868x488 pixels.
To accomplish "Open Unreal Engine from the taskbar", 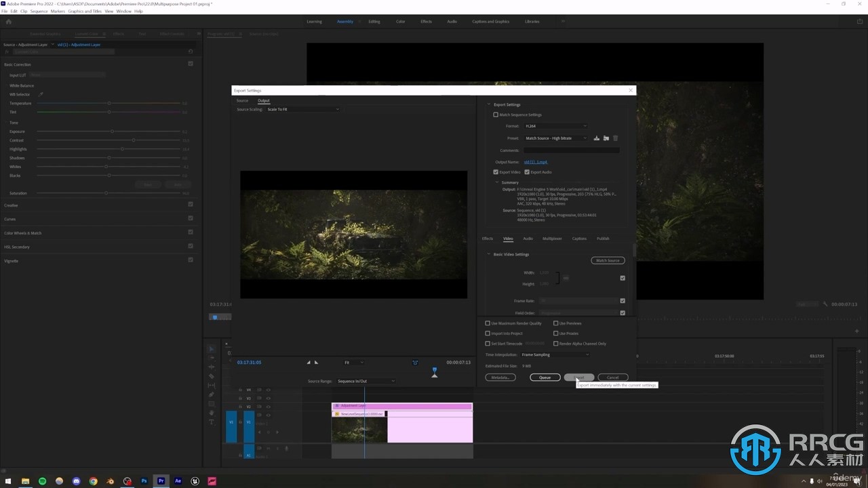I will 195,481.
